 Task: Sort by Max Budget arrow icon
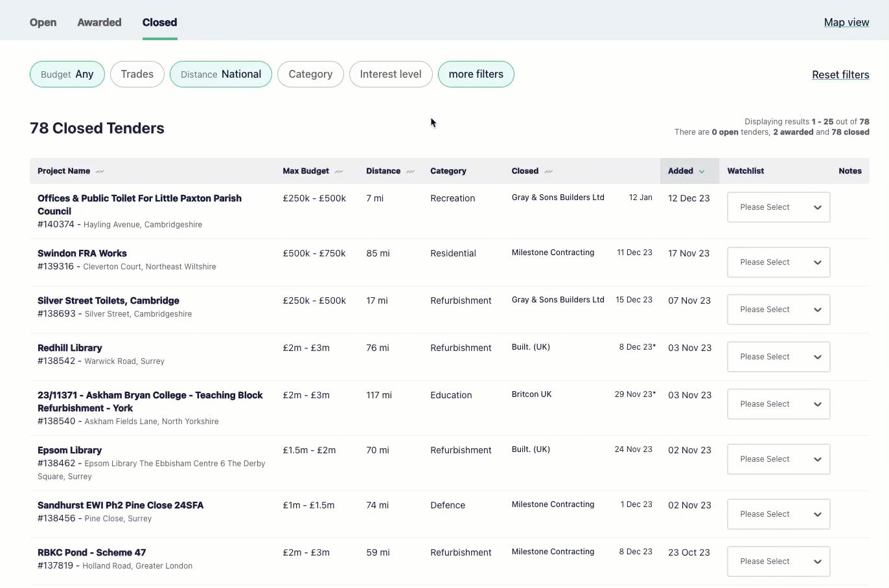(x=339, y=172)
